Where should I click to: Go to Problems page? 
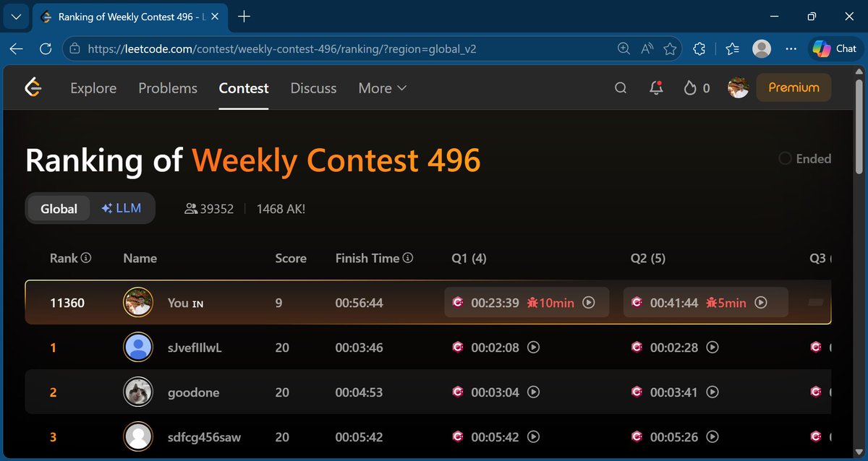tap(168, 88)
